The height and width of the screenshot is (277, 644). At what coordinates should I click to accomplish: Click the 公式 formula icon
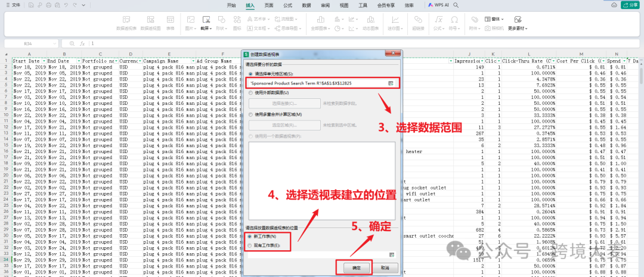(x=439, y=19)
